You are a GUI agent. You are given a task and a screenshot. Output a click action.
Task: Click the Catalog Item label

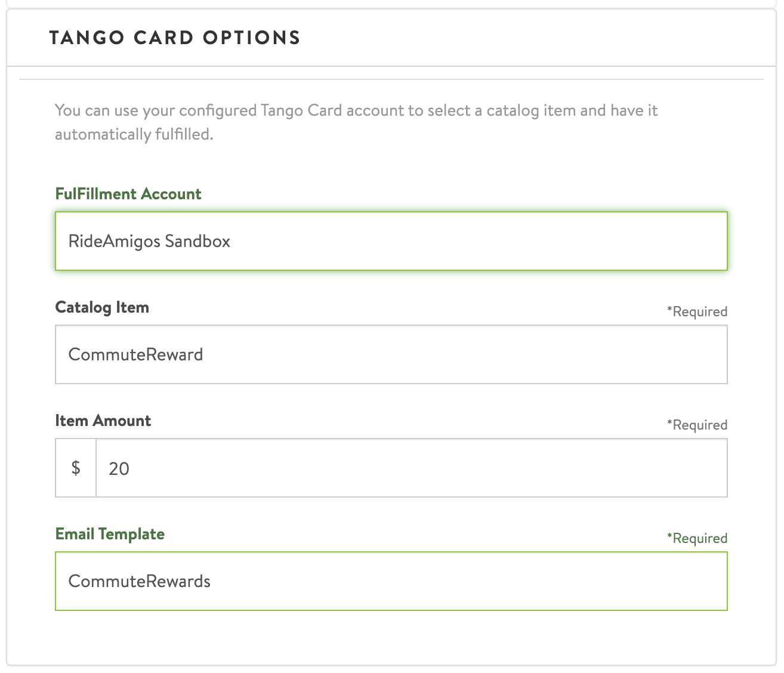(102, 307)
